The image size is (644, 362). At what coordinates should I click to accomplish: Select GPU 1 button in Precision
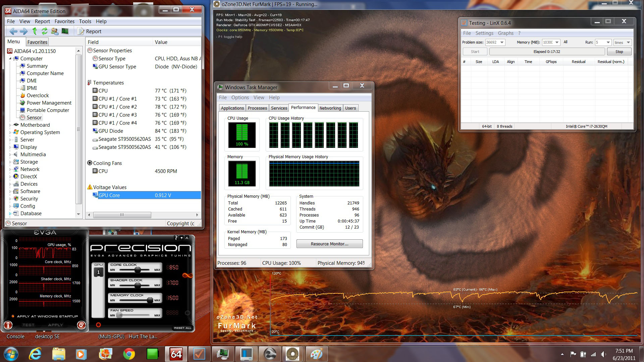click(x=98, y=272)
